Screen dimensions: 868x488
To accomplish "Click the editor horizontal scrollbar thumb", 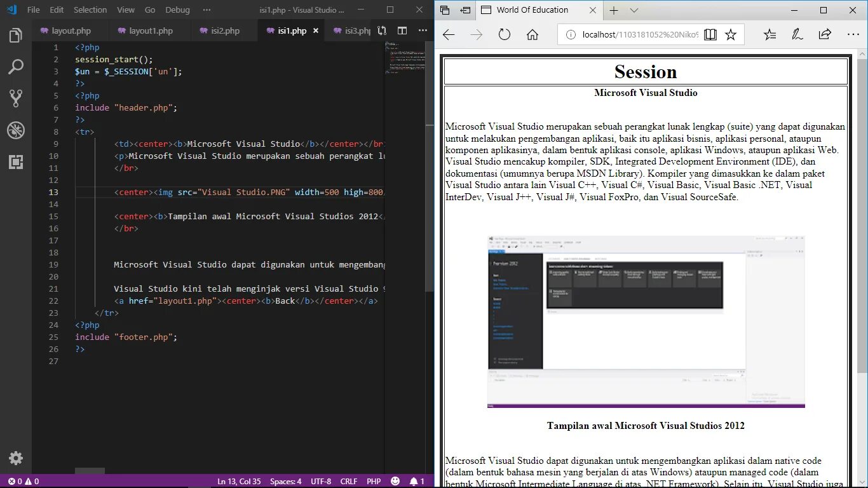I will click(x=90, y=471).
